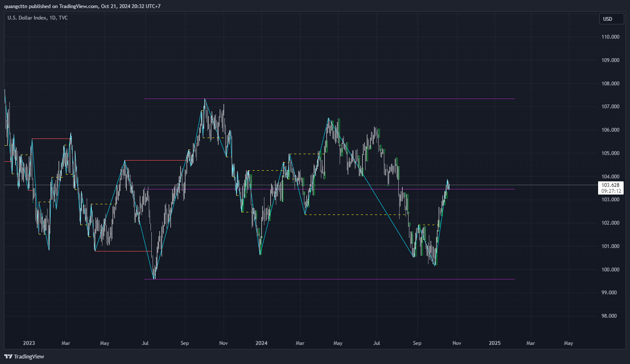Screen dimensions: 630x364
Task: Click the 106.000 price axis label
Action: pyautogui.click(x=610, y=130)
